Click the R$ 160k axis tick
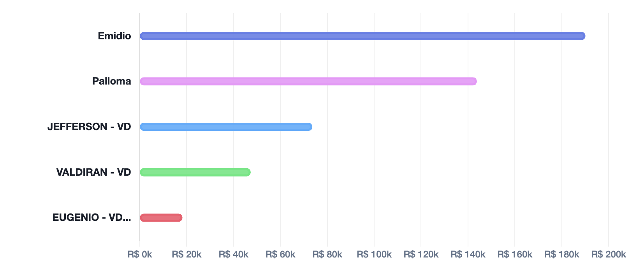Viewport: 644px width, 268px height. click(515, 255)
